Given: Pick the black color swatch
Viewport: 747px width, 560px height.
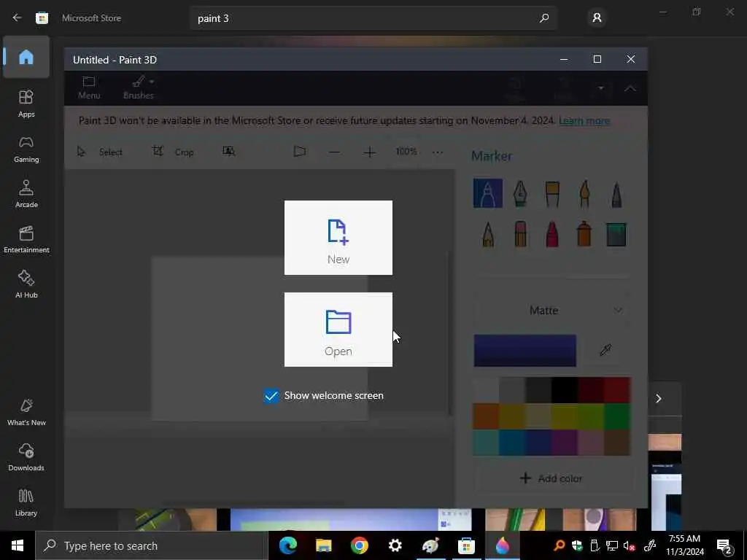Looking at the screenshot, I should [565, 390].
